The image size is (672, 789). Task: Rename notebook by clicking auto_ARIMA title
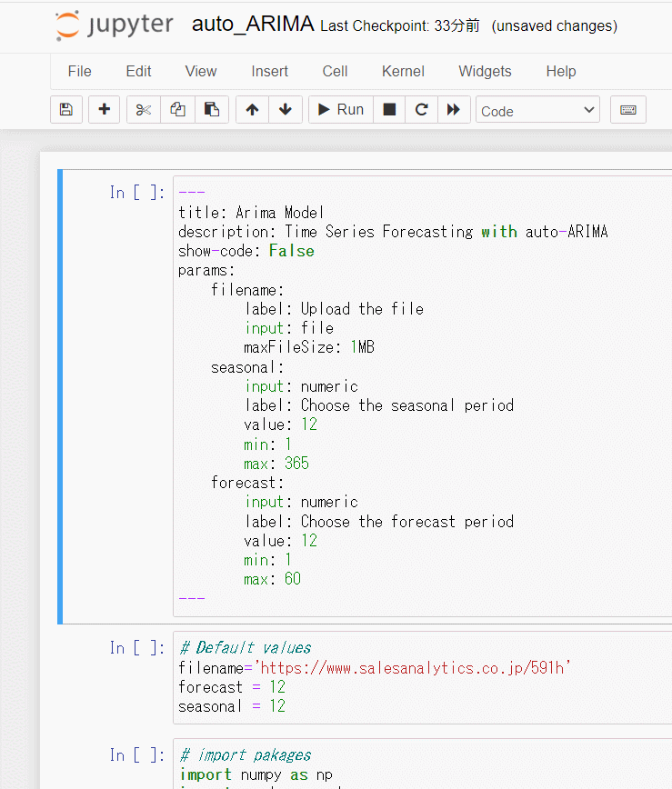click(x=253, y=25)
